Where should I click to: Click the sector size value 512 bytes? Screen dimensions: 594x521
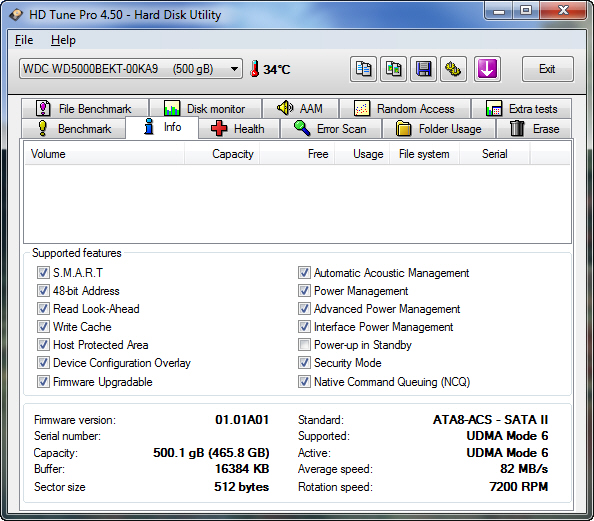(x=242, y=487)
